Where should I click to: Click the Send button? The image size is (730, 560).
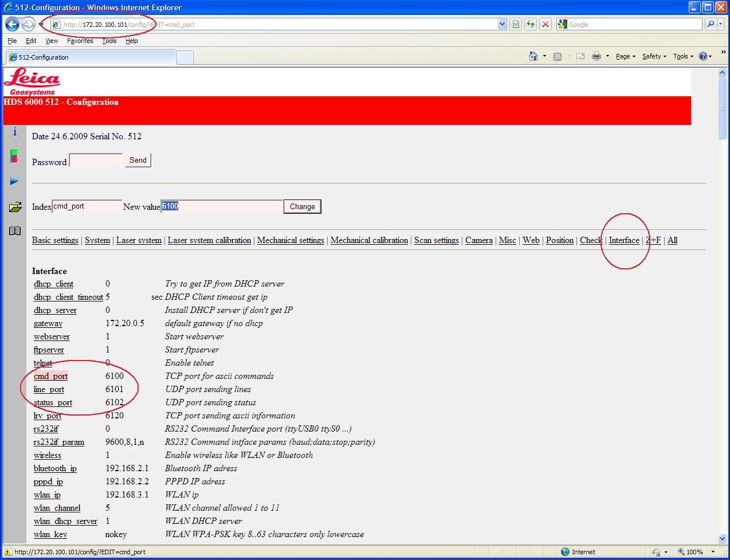[x=138, y=160]
